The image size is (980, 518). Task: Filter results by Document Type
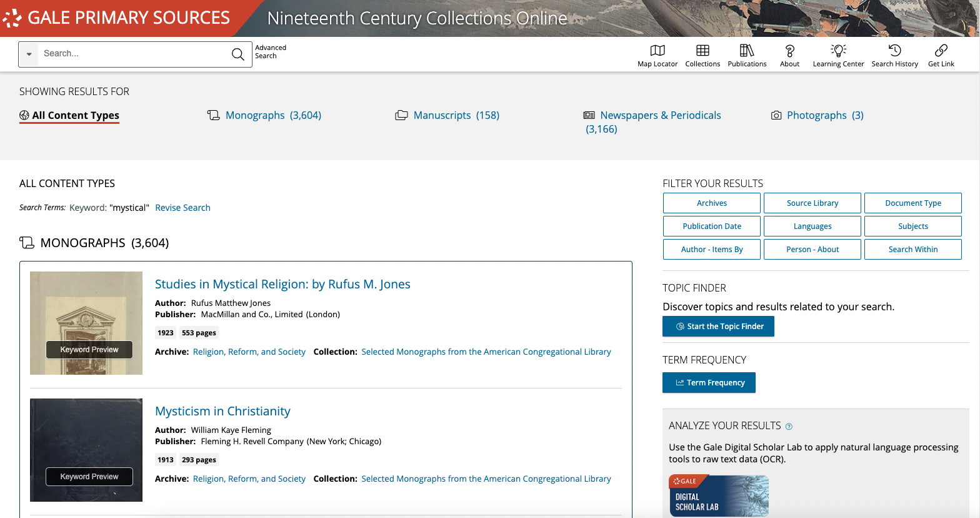click(x=913, y=203)
